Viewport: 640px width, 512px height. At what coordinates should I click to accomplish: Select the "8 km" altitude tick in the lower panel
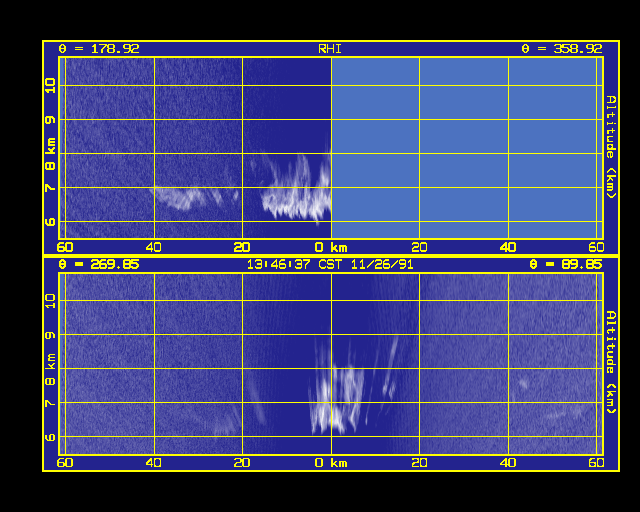(50, 370)
